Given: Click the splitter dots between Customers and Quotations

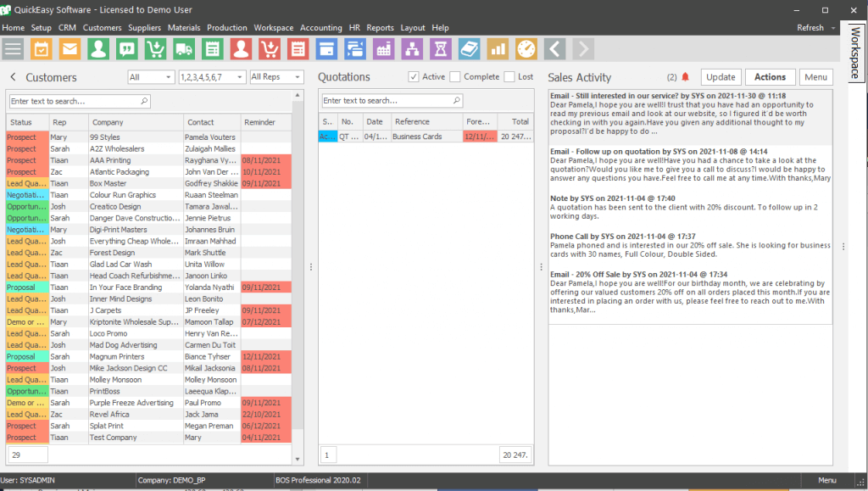Looking at the screenshot, I should [311, 267].
